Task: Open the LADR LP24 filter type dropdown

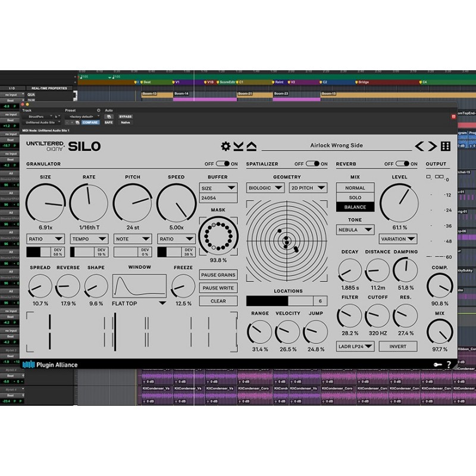Action: 355,346
